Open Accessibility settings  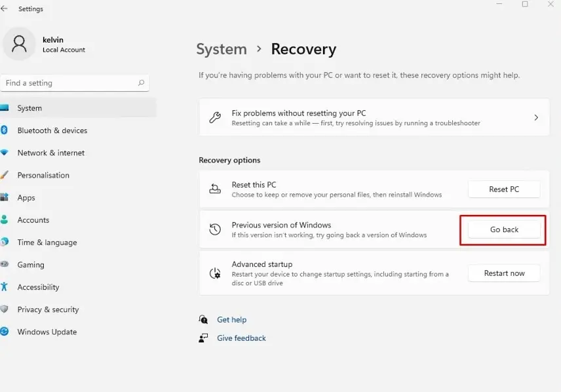tap(78, 287)
